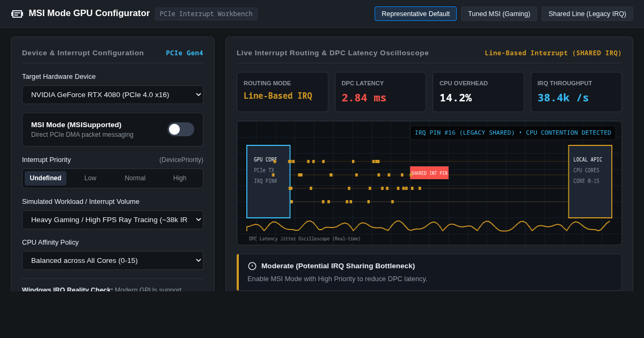Image resolution: width=644 pixels, height=338 pixels.
Task: Click the GPU CORE block in diagram
Action: (x=268, y=181)
